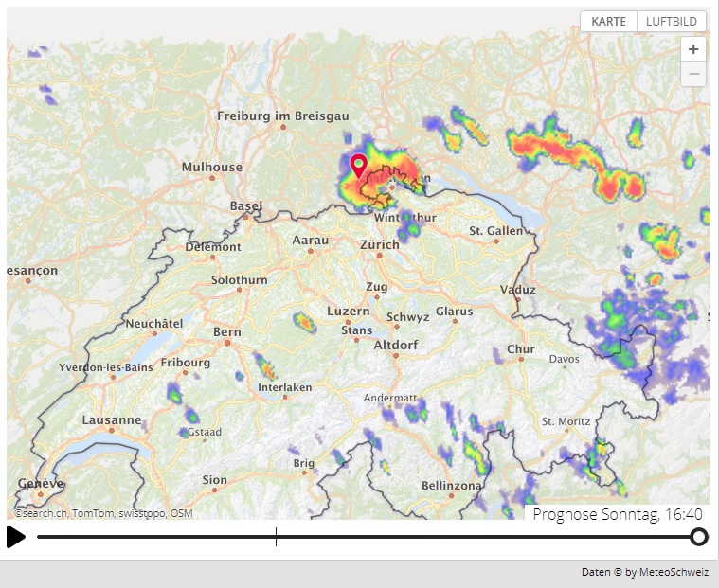
Task: Click the Prognose Sonntag, 16:40 label
Action: [x=618, y=514]
